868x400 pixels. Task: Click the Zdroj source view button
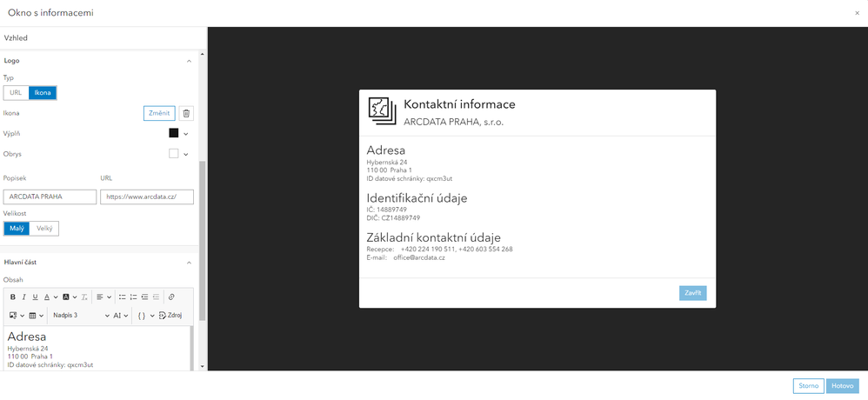[170, 316]
